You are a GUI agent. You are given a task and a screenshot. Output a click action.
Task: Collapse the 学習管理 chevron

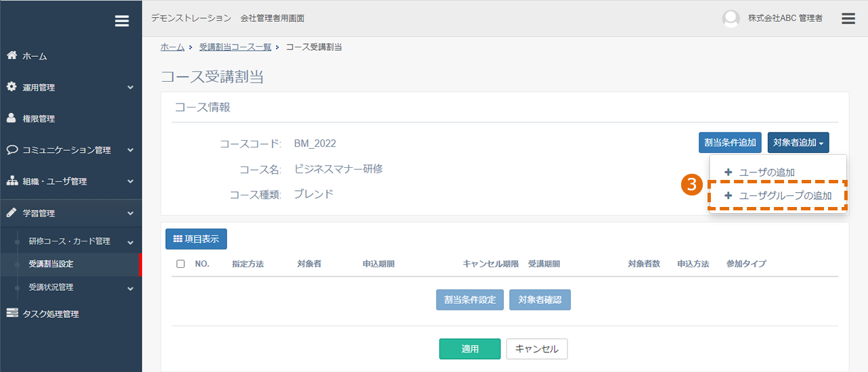pos(130,213)
